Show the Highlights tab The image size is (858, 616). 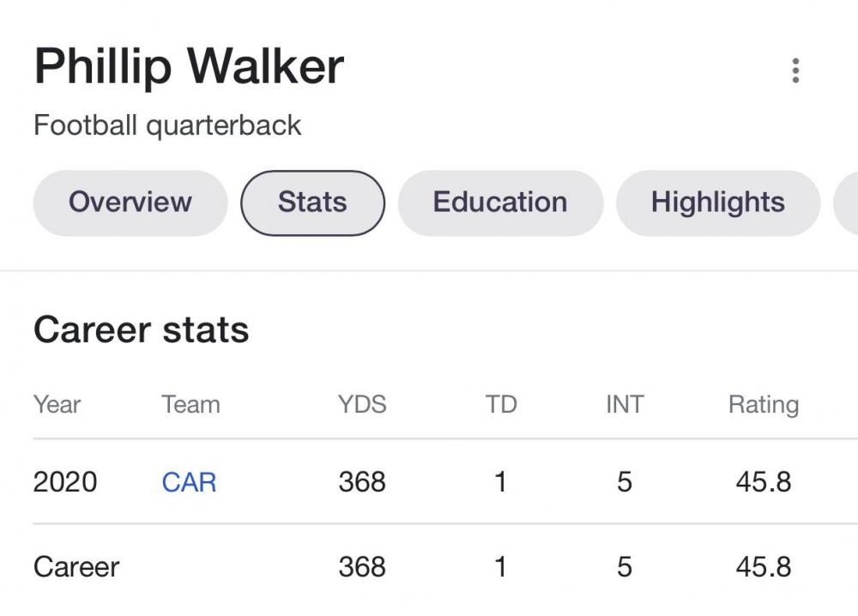tap(717, 202)
